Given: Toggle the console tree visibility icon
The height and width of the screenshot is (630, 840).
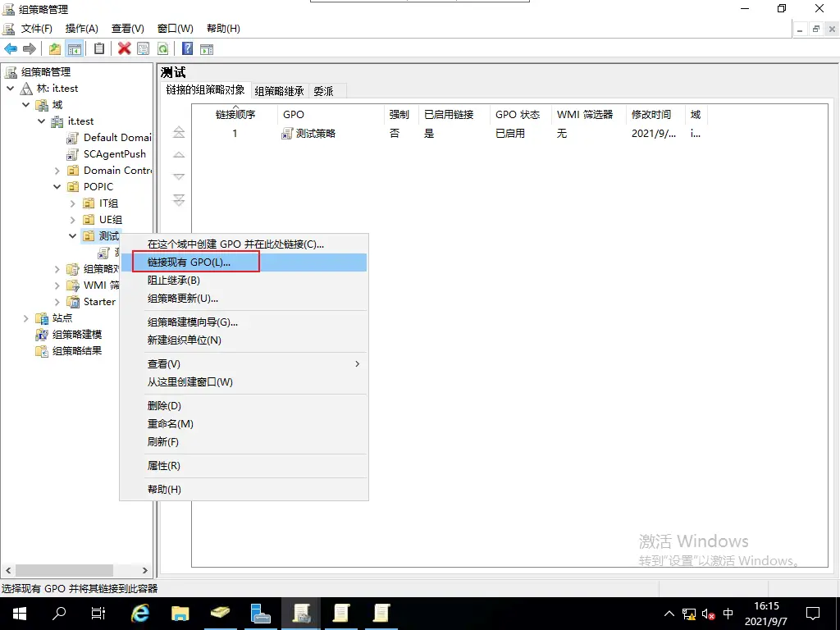Looking at the screenshot, I should 75,48.
